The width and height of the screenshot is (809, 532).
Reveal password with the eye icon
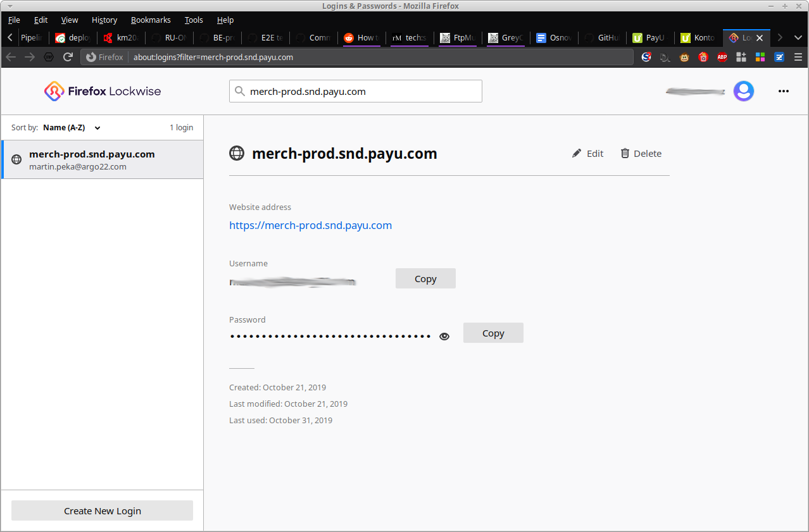(x=444, y=337)
